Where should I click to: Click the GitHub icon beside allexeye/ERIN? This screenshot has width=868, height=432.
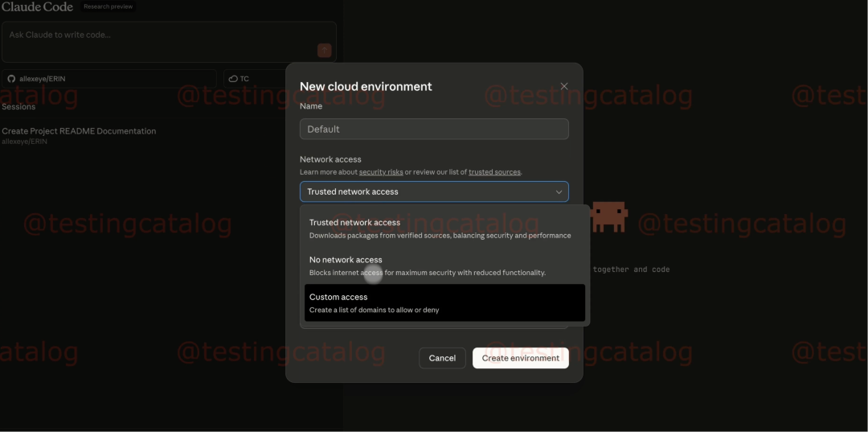click(11, 79)
